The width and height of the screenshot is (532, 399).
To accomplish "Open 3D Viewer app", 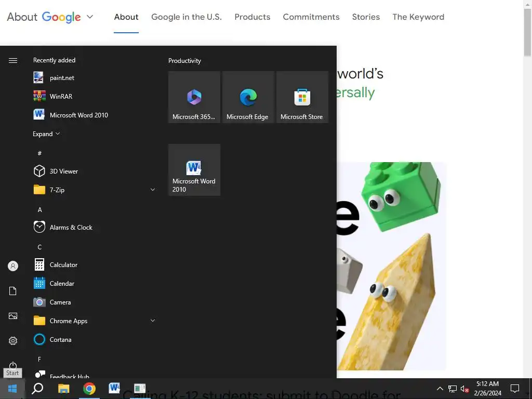I will tap(95, 171).
